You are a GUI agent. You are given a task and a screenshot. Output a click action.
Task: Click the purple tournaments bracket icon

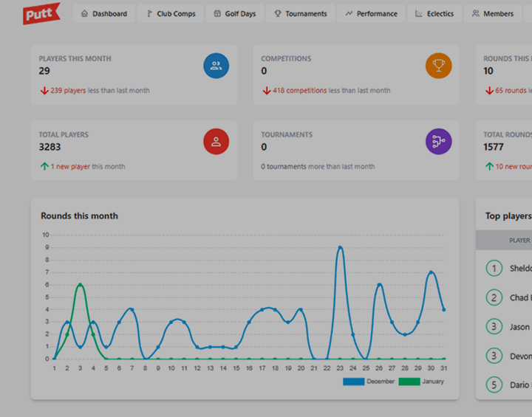[x=438, y=142]
